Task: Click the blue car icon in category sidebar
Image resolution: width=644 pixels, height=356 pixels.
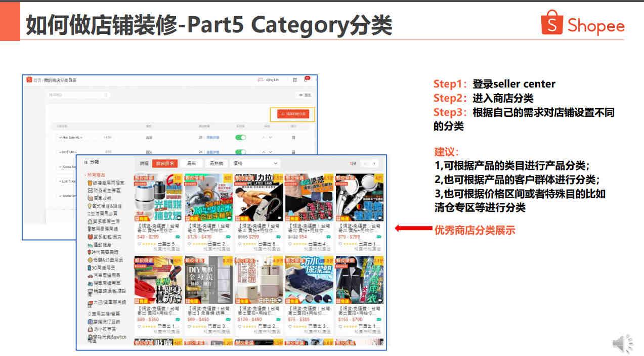Action: tap(90, 283)
